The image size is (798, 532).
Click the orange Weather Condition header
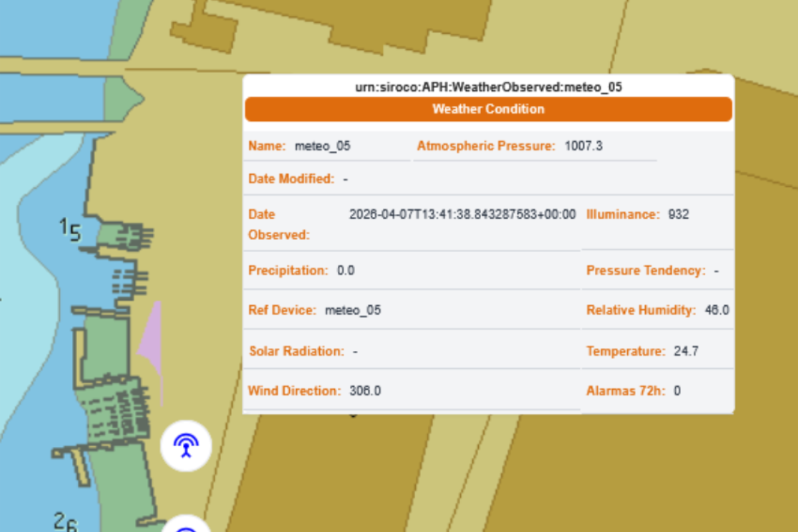488,109
